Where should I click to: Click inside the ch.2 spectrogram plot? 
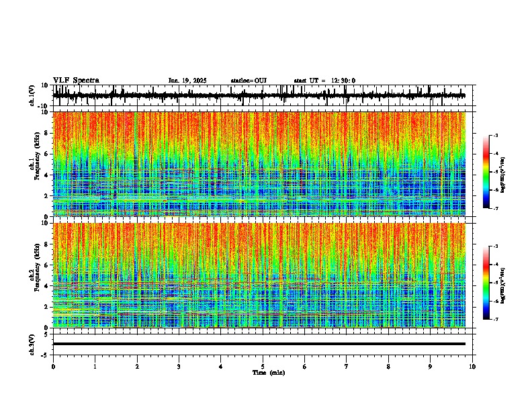pos(259,275)
